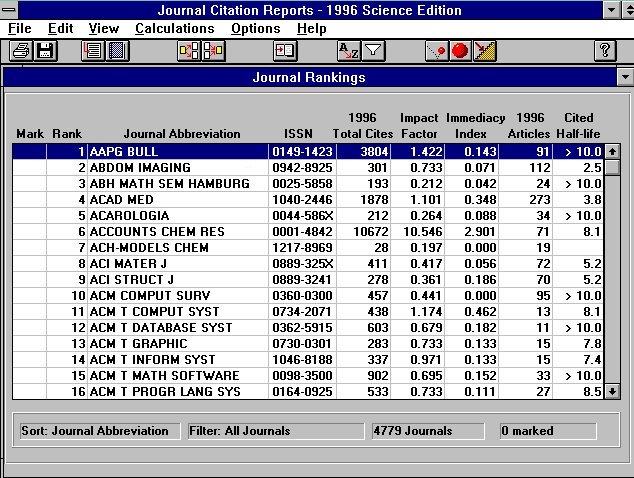Select the ACM T DATABASE SYST row
Viewport: 634px width, 478px height.
pyautogui.click(x=308, y=328)
